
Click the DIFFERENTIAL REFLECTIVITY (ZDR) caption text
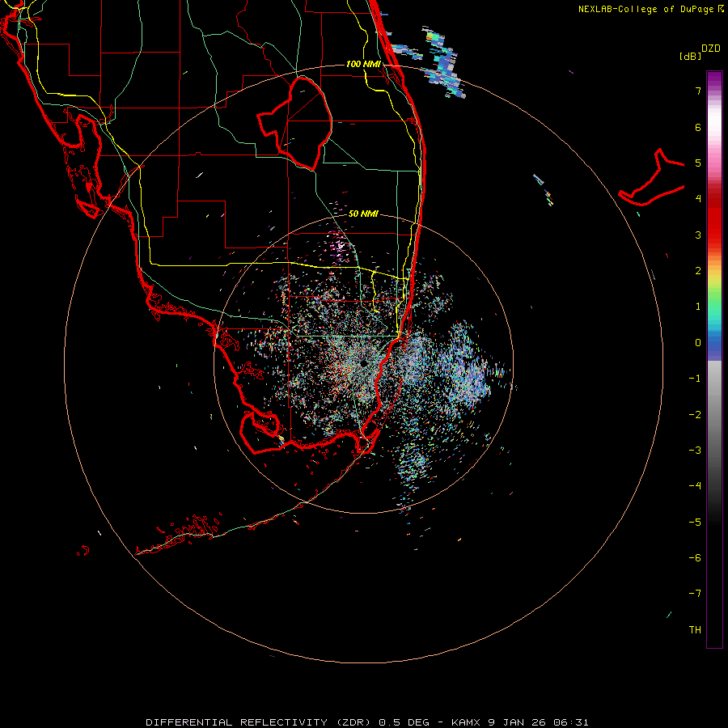click(260, 722)
